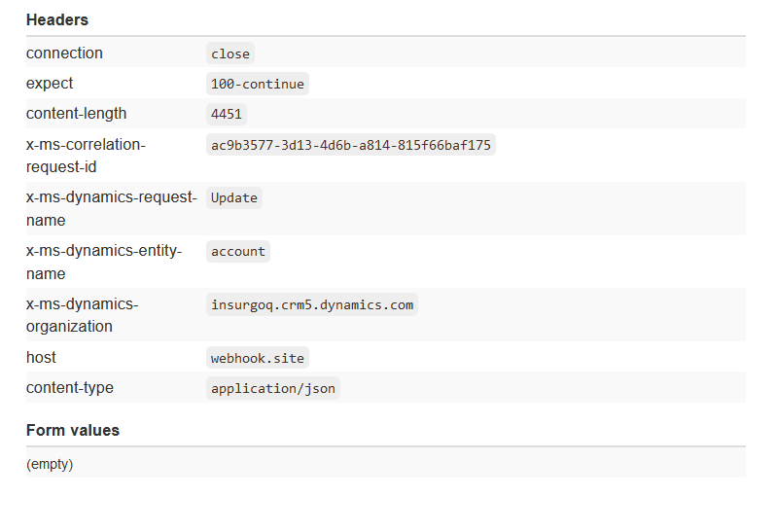
Task: Click the x-ms-dynamics-entity-name header name
Action: (104, 262)
